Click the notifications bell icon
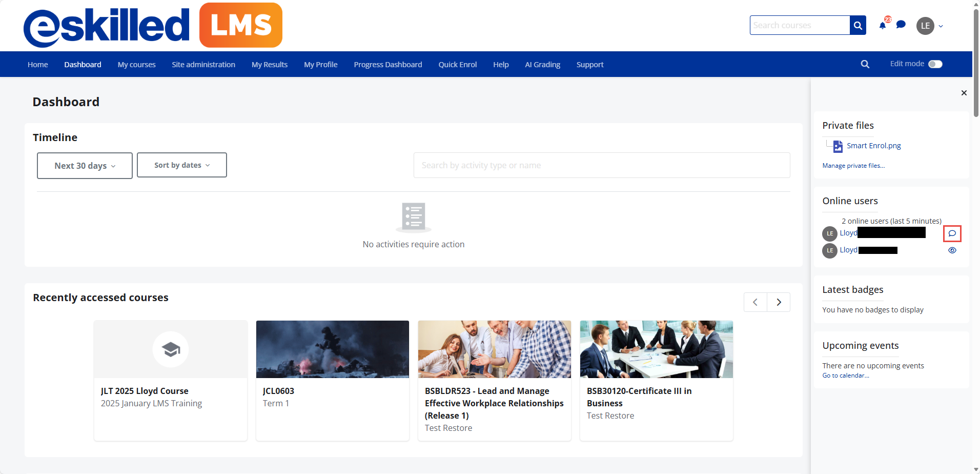 (x=882, y=26)
